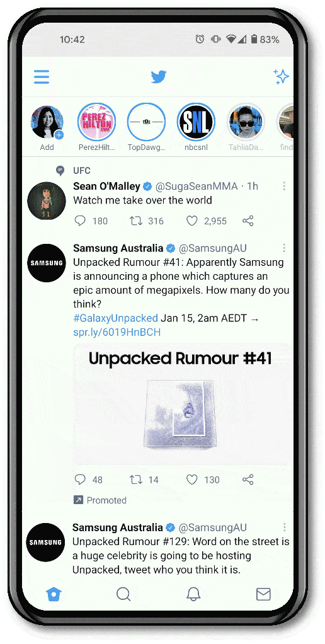Open overflow menu on Unpacked Rumour #41 tweet
Viewport: 325px width, 644px height.
pyautogui.click(x=284, y=248)
